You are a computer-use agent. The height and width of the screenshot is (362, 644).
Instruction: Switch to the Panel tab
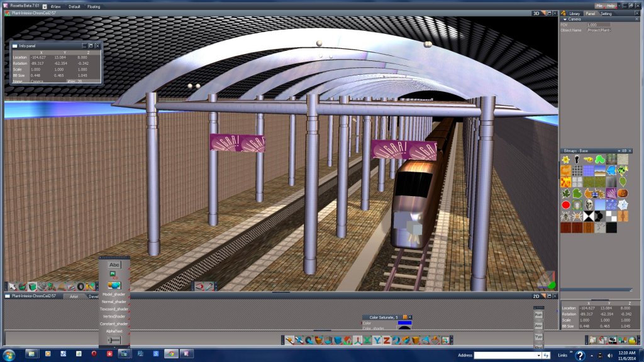[x=590, y=14]
